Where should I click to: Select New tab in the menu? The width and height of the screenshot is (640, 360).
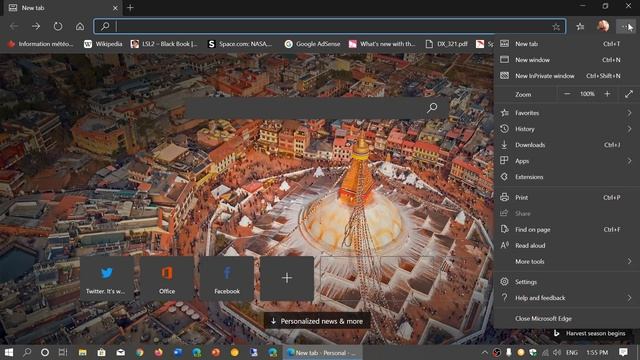click(567, 44)
